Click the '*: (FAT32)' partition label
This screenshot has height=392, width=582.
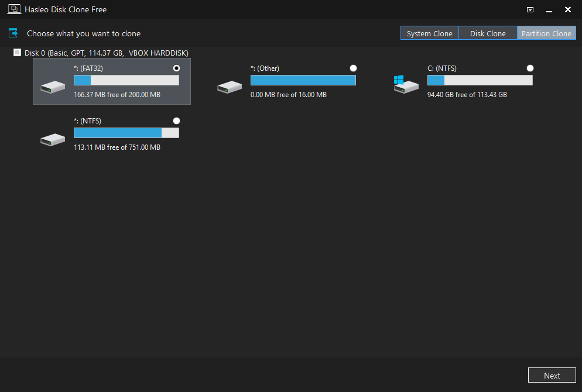pyautogui.click(x=88, y=68)
